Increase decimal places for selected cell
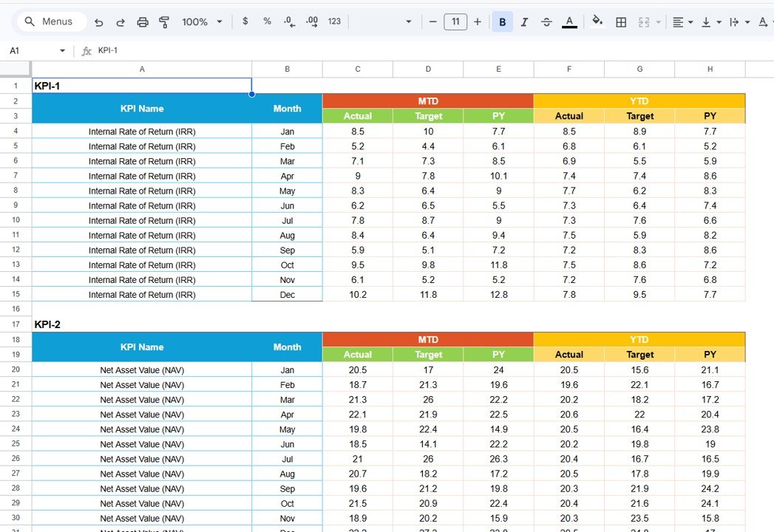The image size is (774, 532). [x=312, y=21]
